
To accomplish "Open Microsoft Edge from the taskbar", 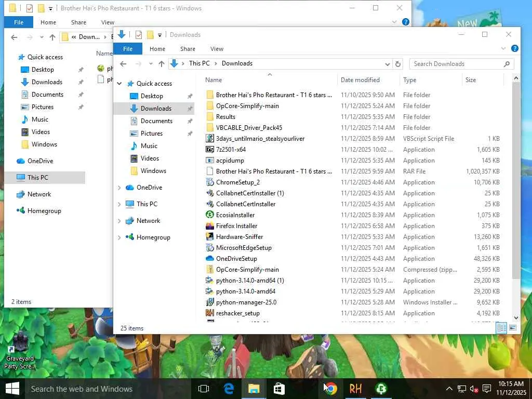I will [229, 389].
